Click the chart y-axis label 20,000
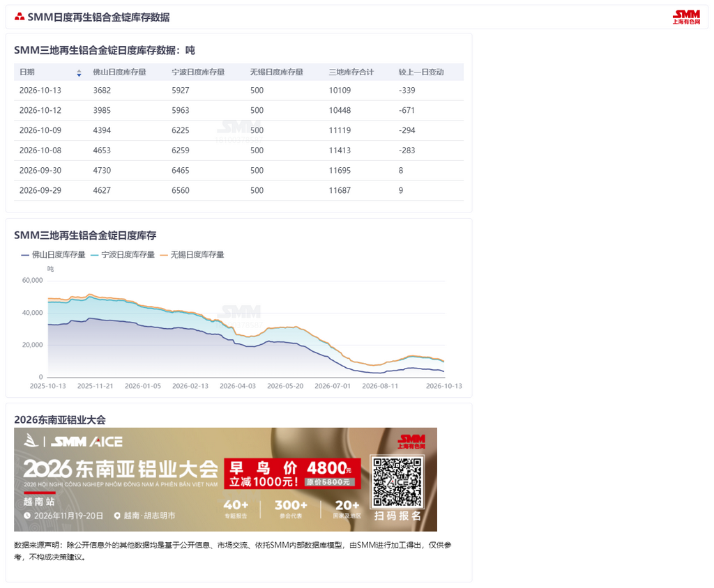This screenshot has height=588, width=714. point(32,345)
